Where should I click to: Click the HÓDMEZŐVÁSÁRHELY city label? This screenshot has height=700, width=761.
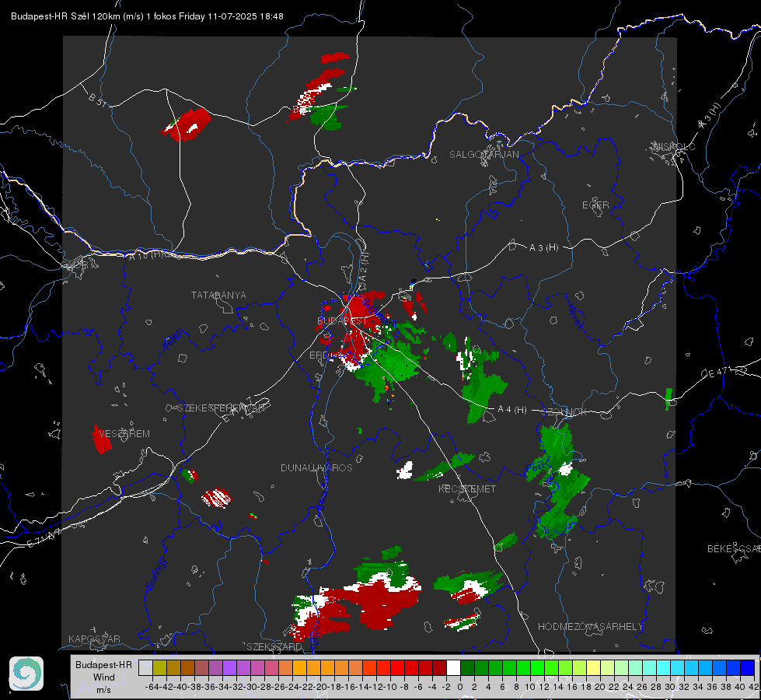590,627
